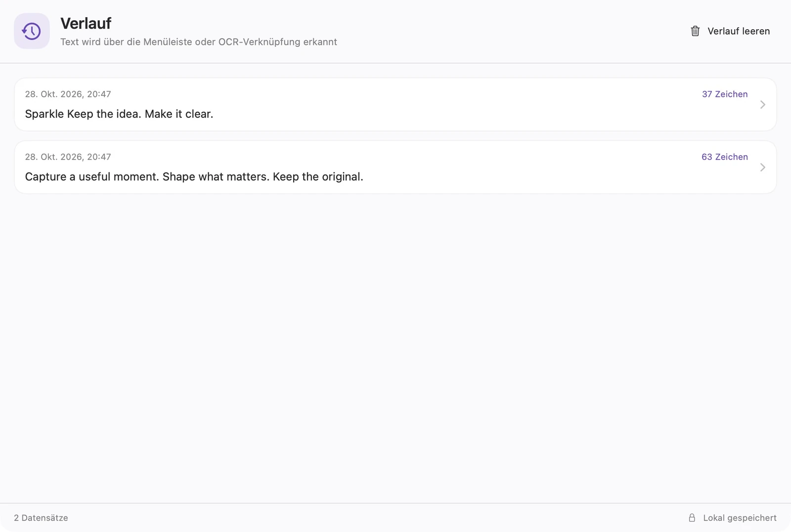Open entry 'Sparkle Keep the idea. Make it clear.'

(119, 114)
